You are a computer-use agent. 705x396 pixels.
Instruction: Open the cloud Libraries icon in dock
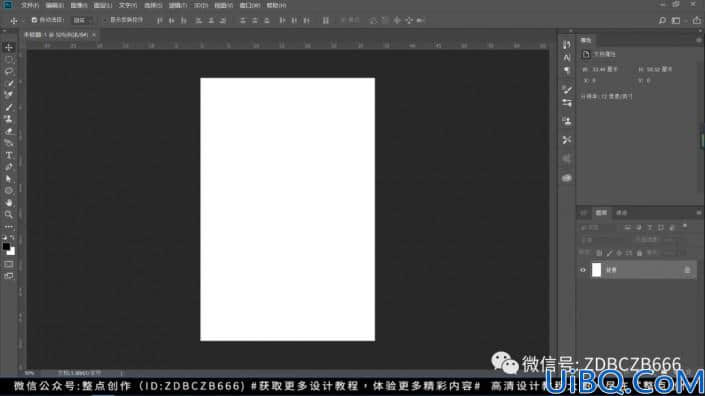[567, 178]
